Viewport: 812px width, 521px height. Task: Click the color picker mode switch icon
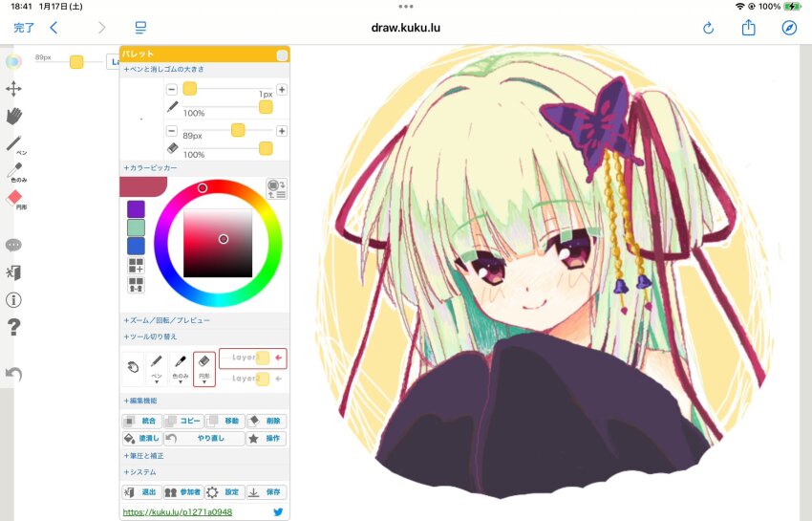pyautogui.click(x=276, y=188)
